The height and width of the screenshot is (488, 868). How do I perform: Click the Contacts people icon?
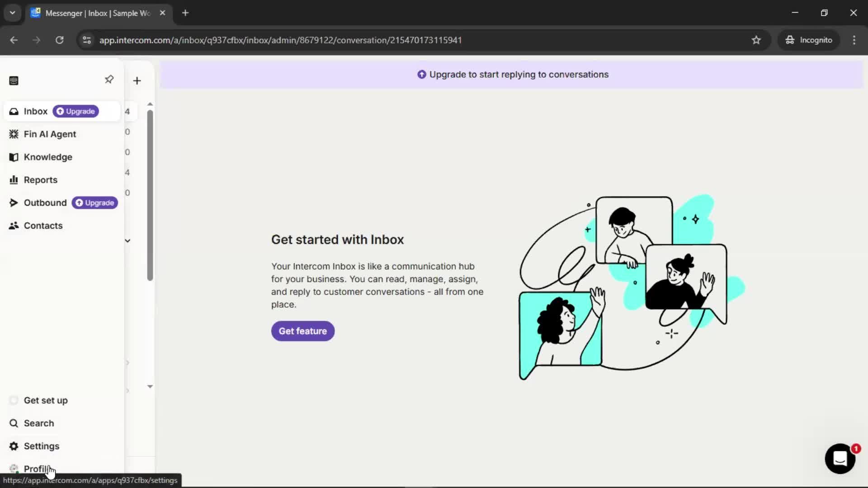coord(14,225)
